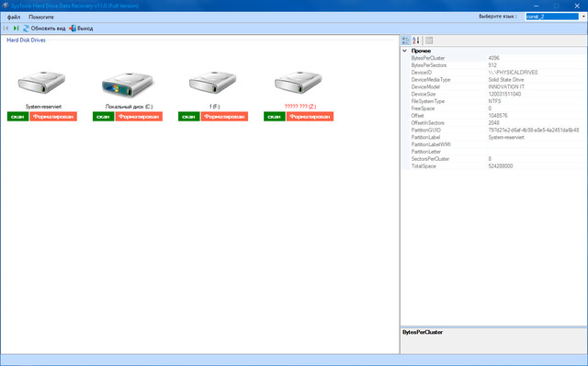Sort properties alphabetically with A-Z icon
Viewport: 588px width, 366px height.
pos(416,40)
